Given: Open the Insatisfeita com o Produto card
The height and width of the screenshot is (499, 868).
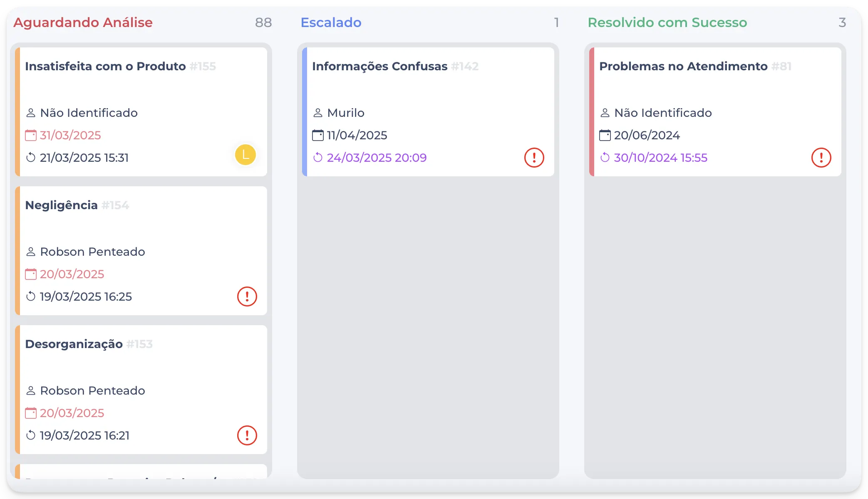Looking at the screenshot, I should (x=105, y=67).
